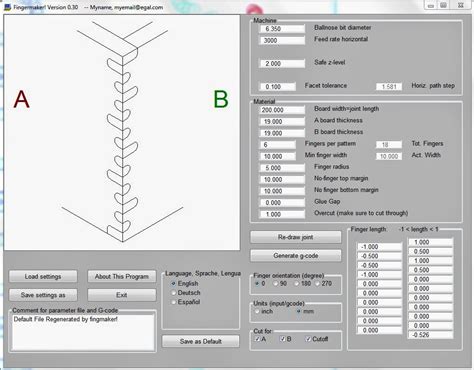This screenshot has height=370, width=474.
Task: Click the Horiz. path step value field
Action: [389, 87]
